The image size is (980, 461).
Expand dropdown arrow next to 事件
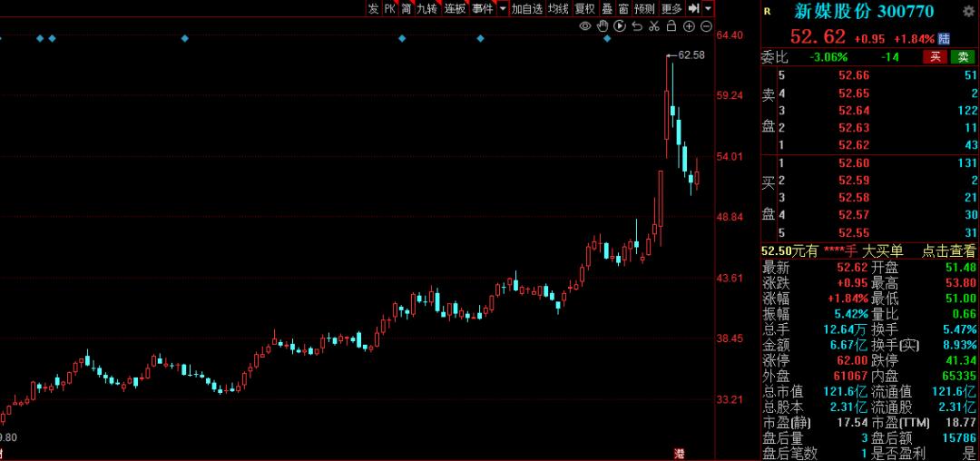tap(503, 8)
